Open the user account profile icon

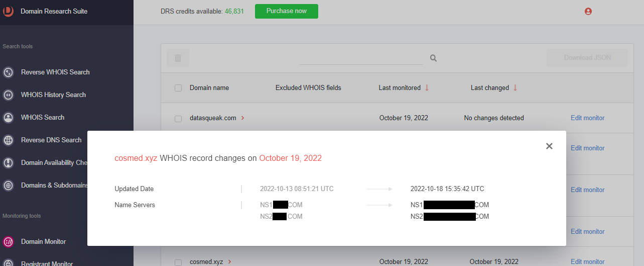click(588, 11)
